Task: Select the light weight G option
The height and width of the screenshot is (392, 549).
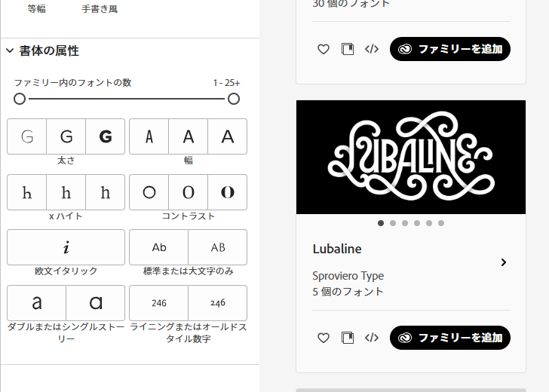Action: 27,136
